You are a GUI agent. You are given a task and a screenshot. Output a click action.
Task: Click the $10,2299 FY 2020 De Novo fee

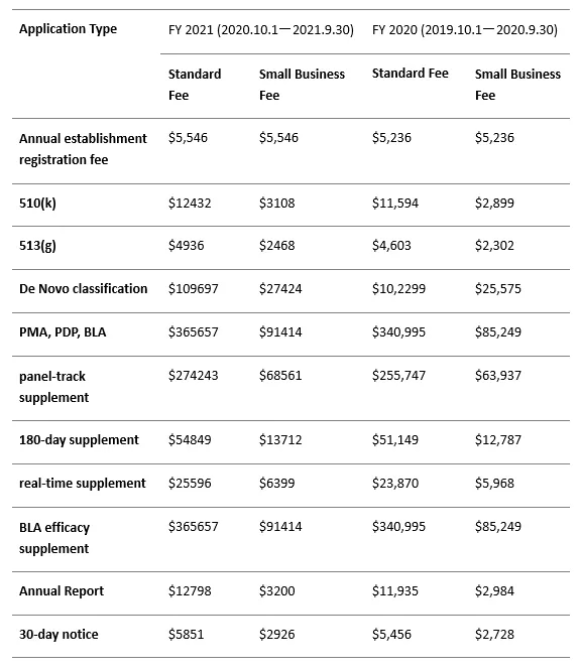pos(399,289)
